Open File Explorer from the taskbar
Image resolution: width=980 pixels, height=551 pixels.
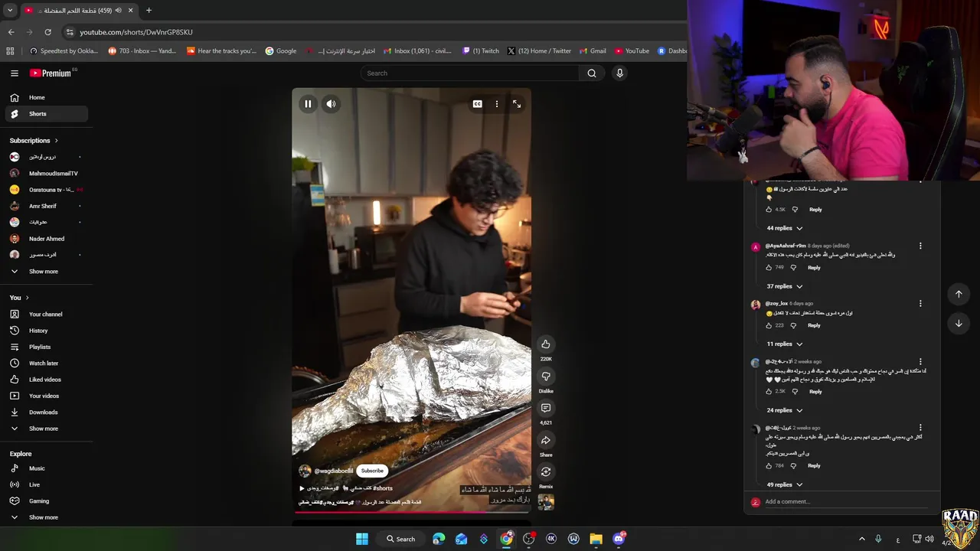click(596, 539)
